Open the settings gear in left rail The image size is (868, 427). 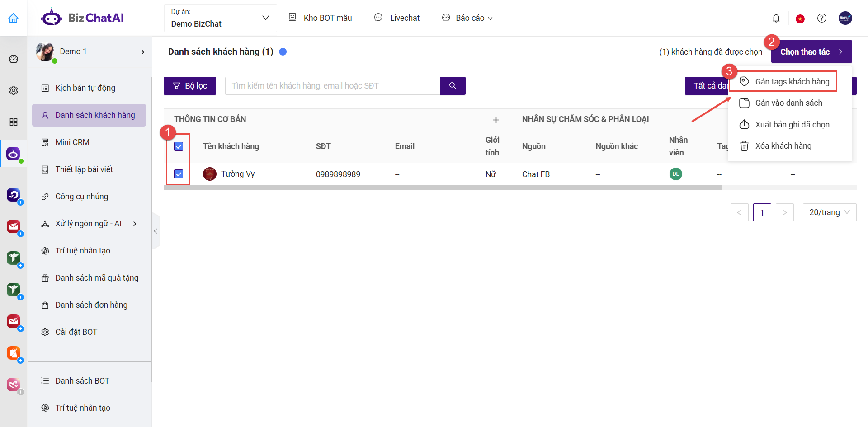(14, 90)
